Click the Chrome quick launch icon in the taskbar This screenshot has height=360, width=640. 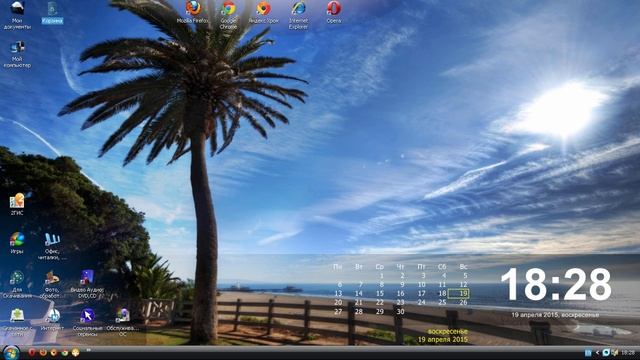tap(64, 352)
